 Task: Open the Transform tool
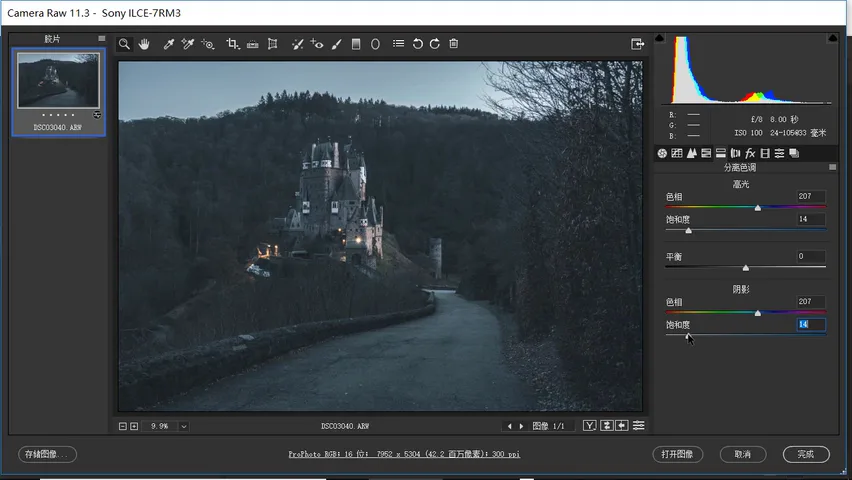273,44
